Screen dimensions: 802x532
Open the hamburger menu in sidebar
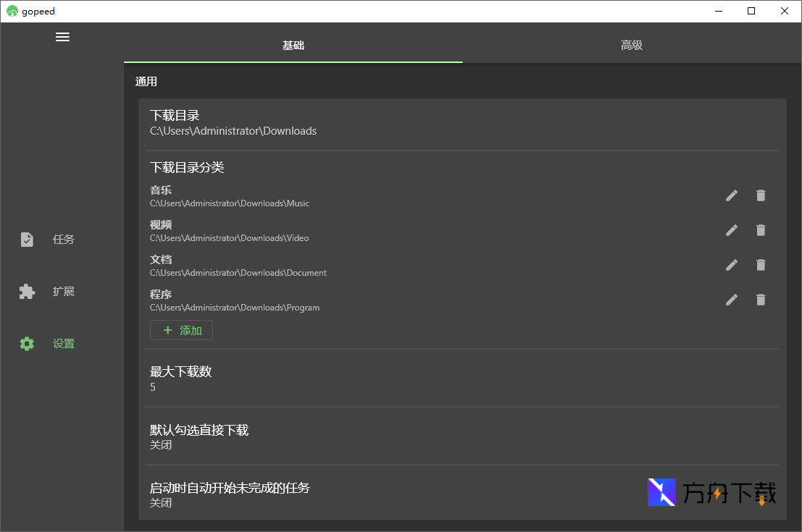(x=62, y=36)
